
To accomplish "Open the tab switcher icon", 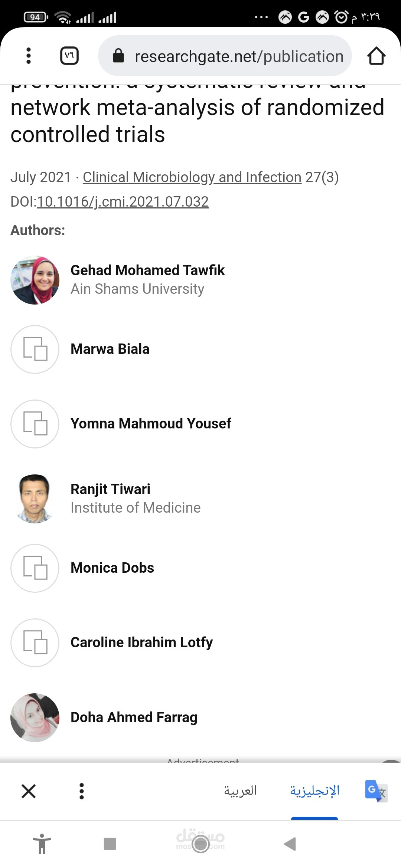I will [x=69, y=56].
